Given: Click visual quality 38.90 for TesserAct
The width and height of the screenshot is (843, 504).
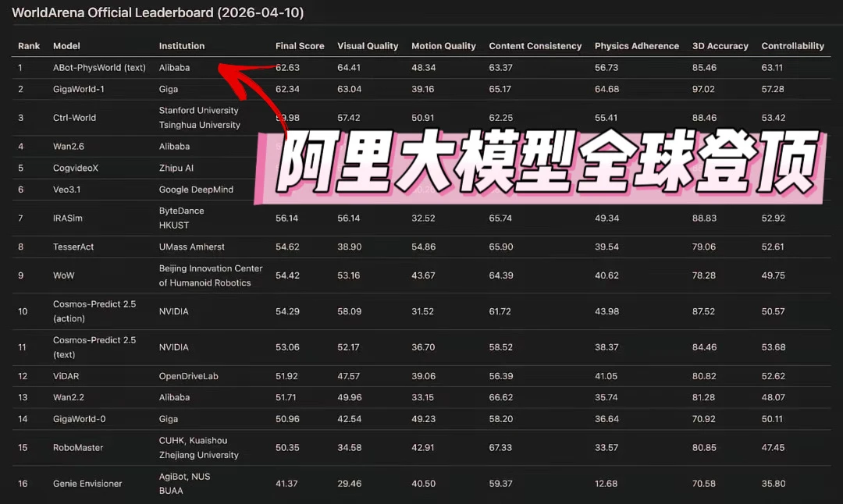Looking at the screenshot, I should (350, 247).
